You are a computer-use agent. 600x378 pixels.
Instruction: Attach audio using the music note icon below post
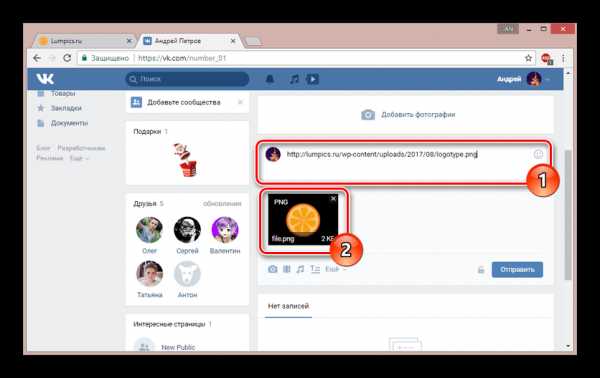click(300, 269)
